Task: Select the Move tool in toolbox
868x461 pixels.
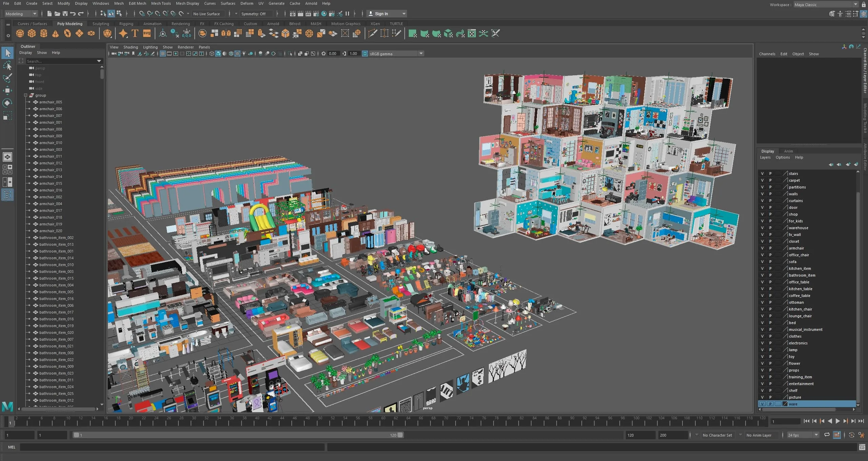Action: pyautogui.click(x=7, y=91)
